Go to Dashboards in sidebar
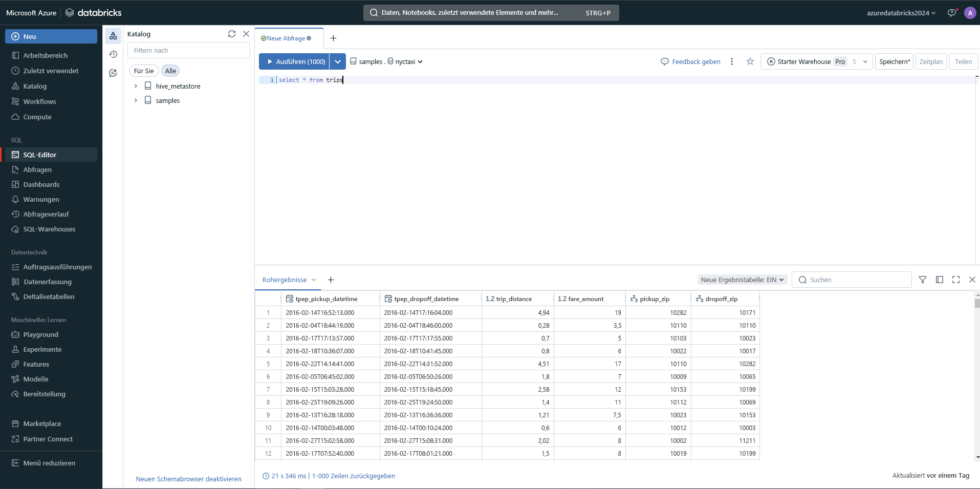Viewport: 980px width, 489px height. [x=41, y=184]
